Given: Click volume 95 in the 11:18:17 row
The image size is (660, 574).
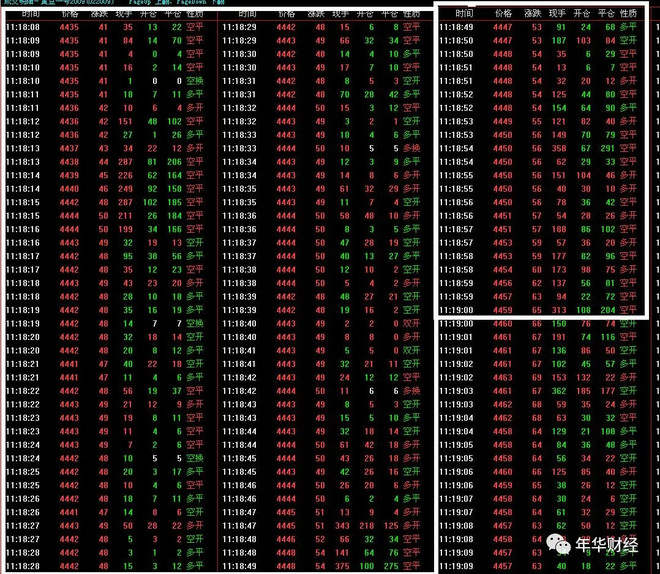Looking at the screenshot, I should point(128,256).
